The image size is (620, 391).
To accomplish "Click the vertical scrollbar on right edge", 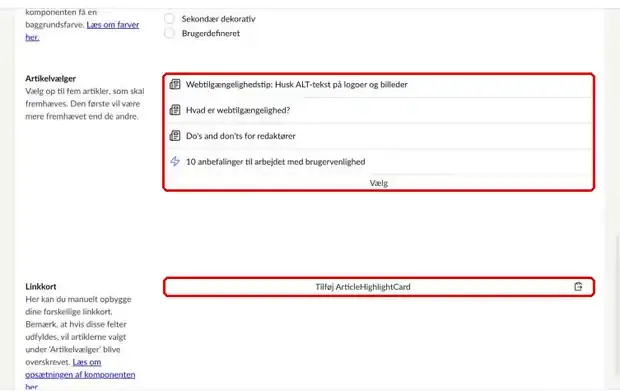I will pyautogui.click(x=617, y=304).
